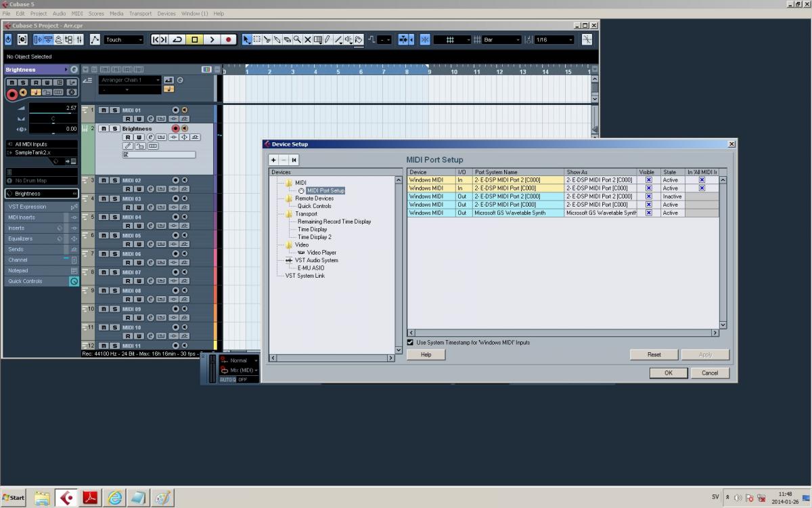812x508 pixels.
Task: Open Cubase from the Windows taskbar
Action: pyautogui.click(x=66, y=498)
